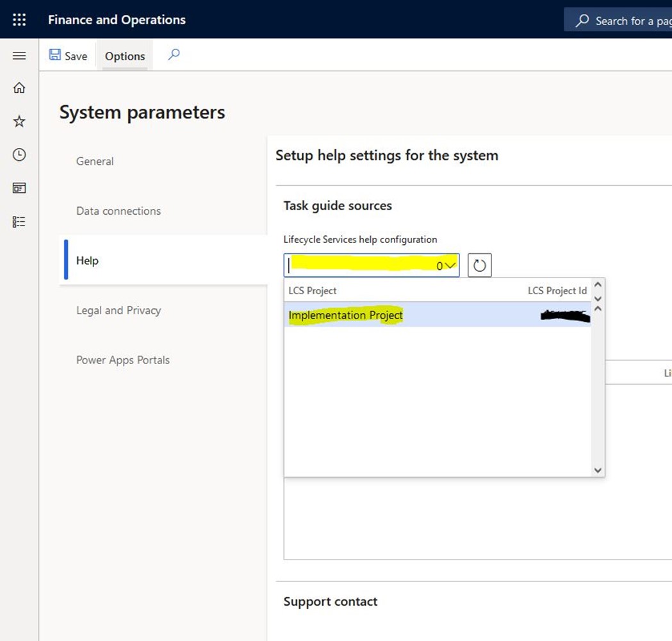The height and width of the screenshot is (641, 672).
Task: Switch to the Data connections tab
Action: (119, 211)
